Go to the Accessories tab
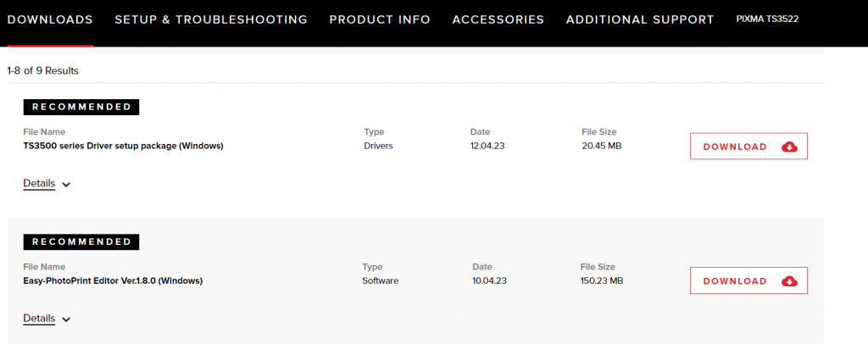868x344 pixels. tap(498, 19)
